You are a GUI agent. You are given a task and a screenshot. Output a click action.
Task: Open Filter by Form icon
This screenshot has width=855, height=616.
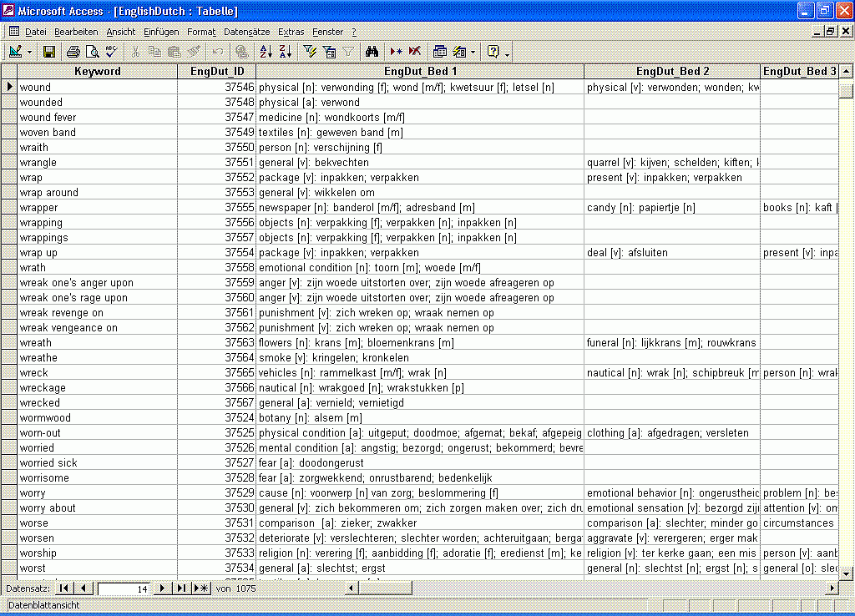click(x=329, y=52)
